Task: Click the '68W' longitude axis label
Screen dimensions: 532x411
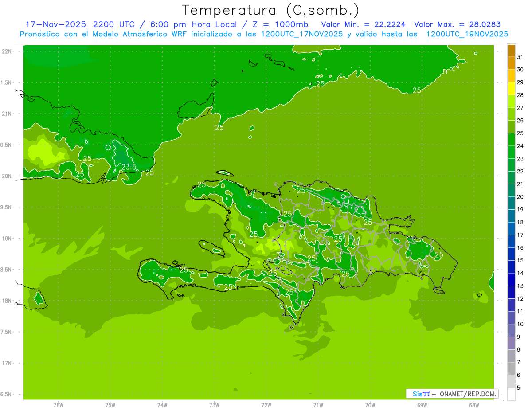Action: coord(474,405)
